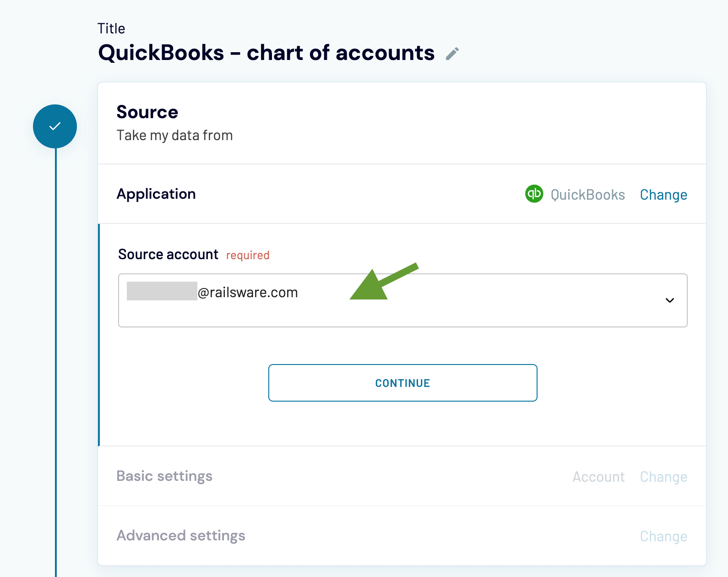Click the title QuickBooks - chart of accounts

[x=266, y=53]
